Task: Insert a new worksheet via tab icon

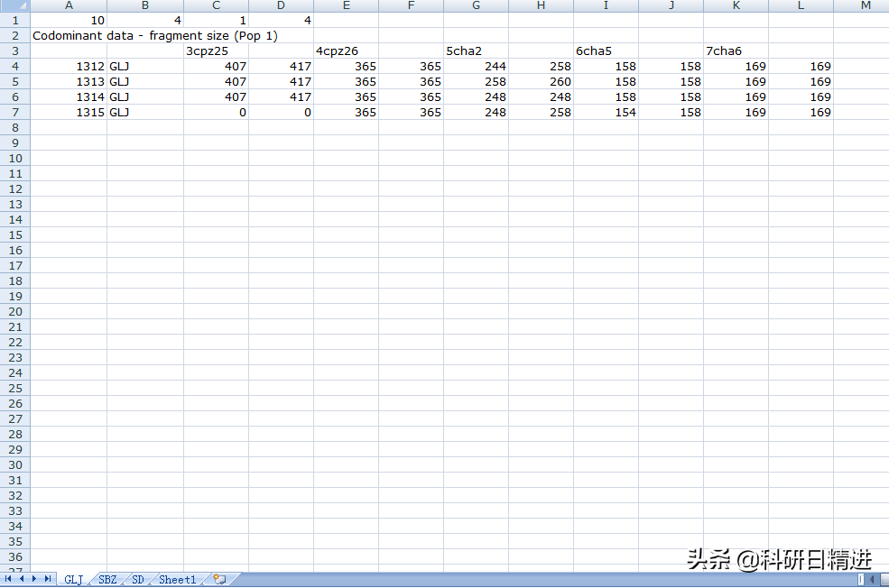Action: (x=219, y=580)
